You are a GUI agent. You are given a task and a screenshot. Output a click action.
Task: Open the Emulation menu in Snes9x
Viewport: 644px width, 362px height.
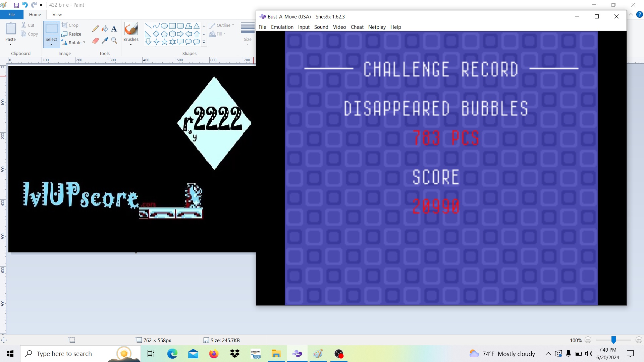282,27
